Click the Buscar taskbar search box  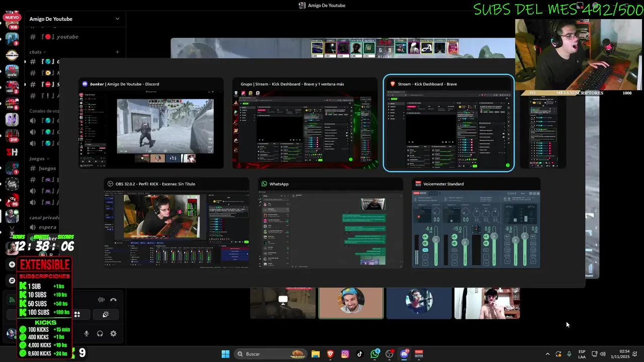tap(271, 354)
